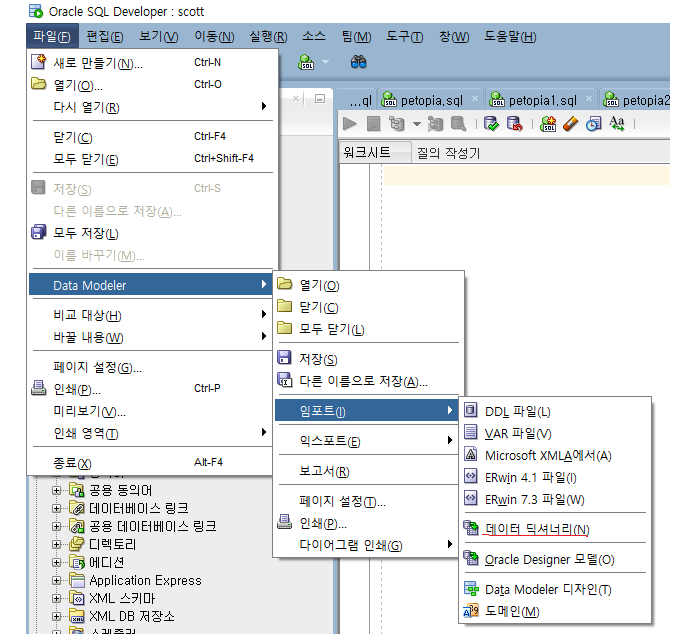The width and height of the screenshot is (696, 634).
Task: Expand the 비교 대상(H) submenu
Action: [152, 315]
